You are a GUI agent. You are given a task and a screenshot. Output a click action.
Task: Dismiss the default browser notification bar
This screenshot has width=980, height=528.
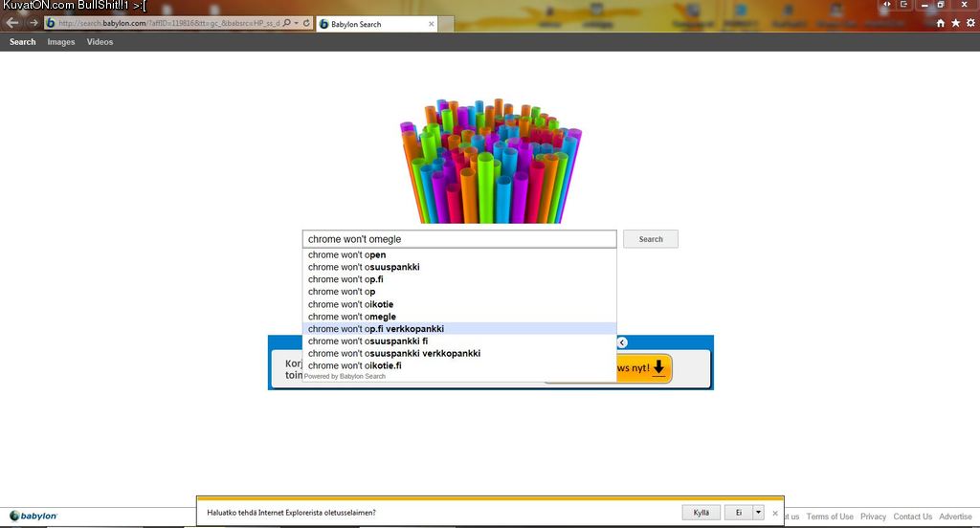(x=775, y=513)
